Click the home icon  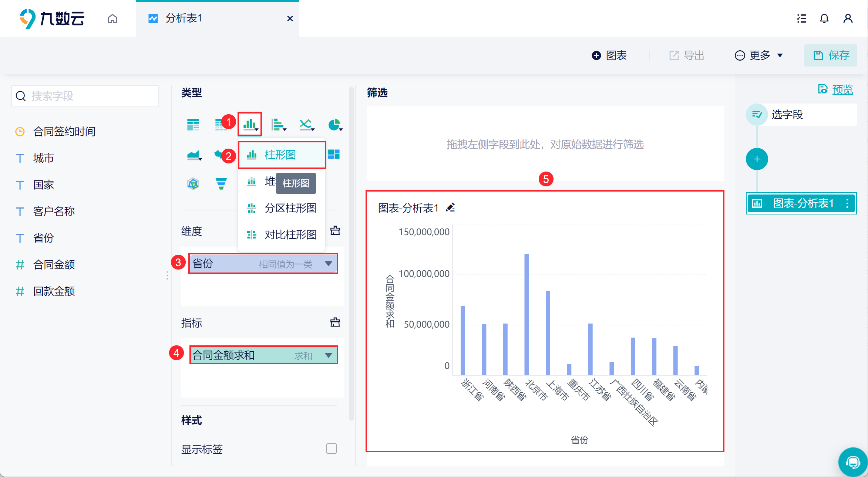pyautogui.click(x=112, y=18)
